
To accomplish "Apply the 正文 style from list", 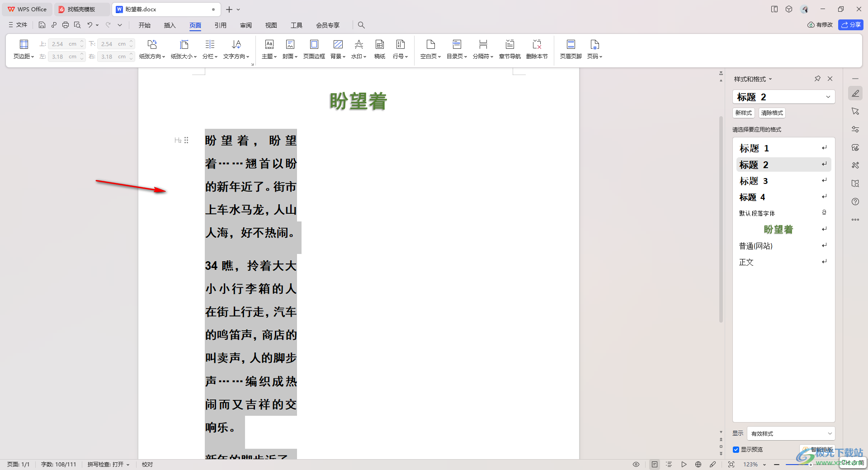I will point(784,262).
